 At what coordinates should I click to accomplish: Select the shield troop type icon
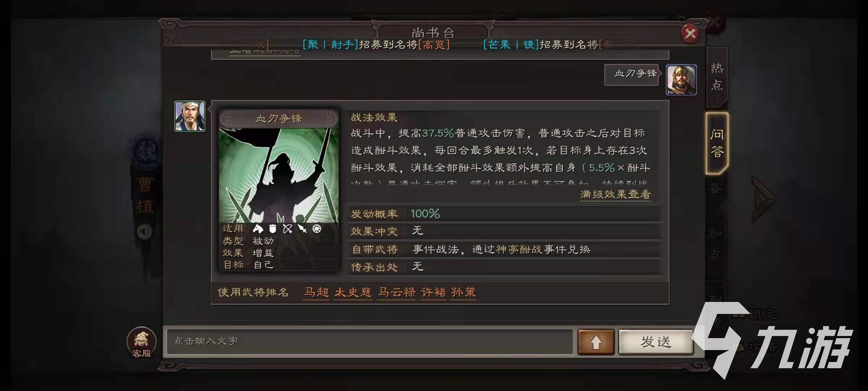point(273,228)
